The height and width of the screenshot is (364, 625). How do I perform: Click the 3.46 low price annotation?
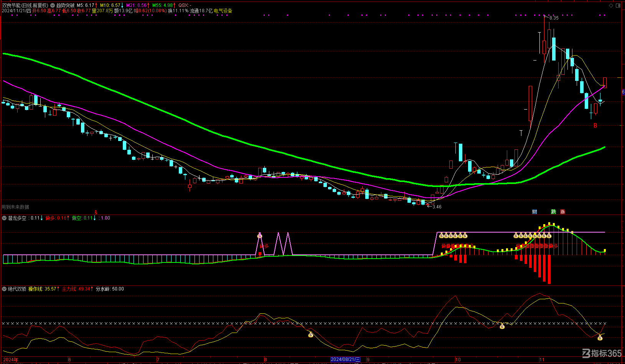pyautogui.click(x=437, y=207)
